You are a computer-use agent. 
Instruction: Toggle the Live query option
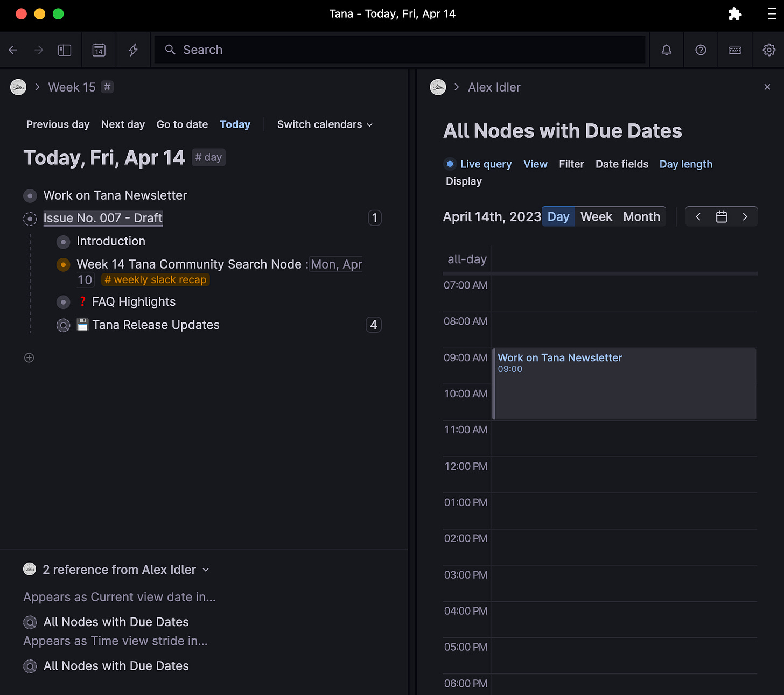pyautogui.click(x=478, y=164)
